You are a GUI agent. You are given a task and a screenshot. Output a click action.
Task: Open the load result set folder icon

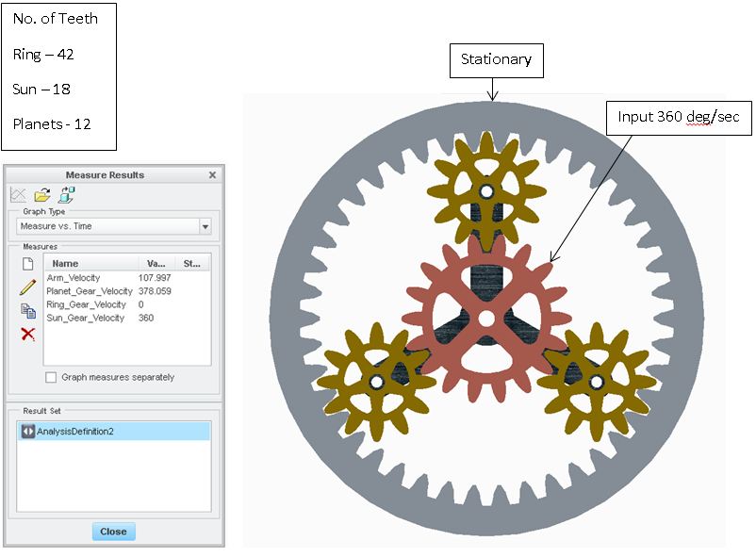pyautogui.click(x=42, y=195)
